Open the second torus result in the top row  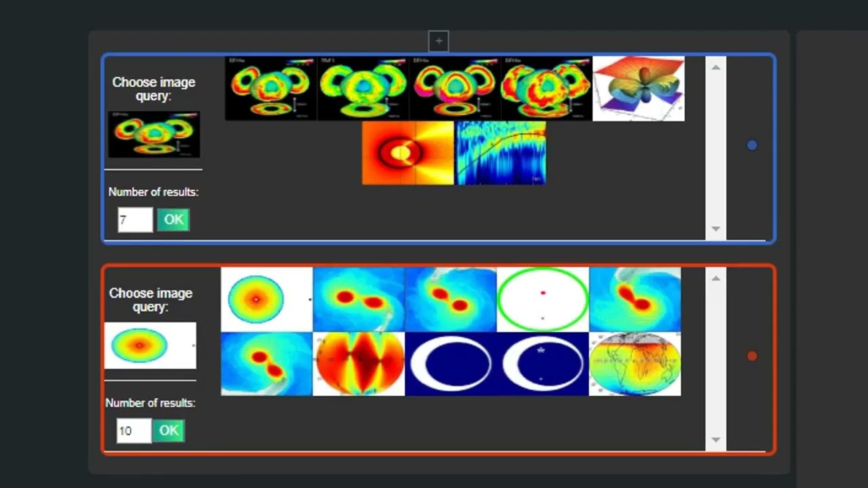pyautogui.click(x=363, y=89)
